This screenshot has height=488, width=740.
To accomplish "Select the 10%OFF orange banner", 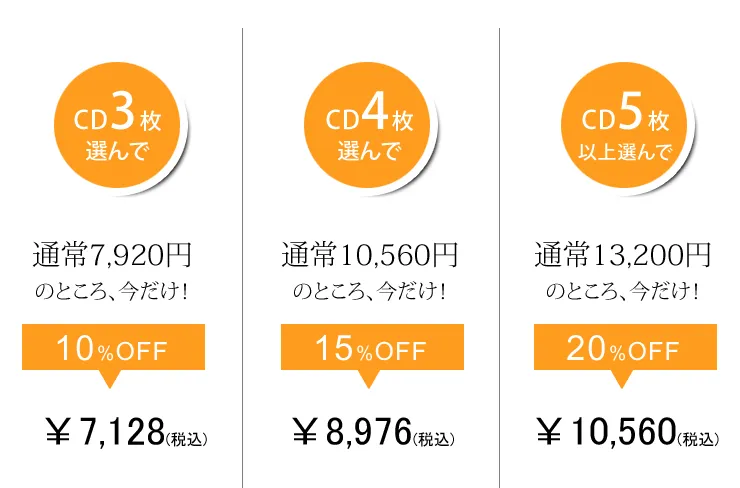I will pos(113,347).
